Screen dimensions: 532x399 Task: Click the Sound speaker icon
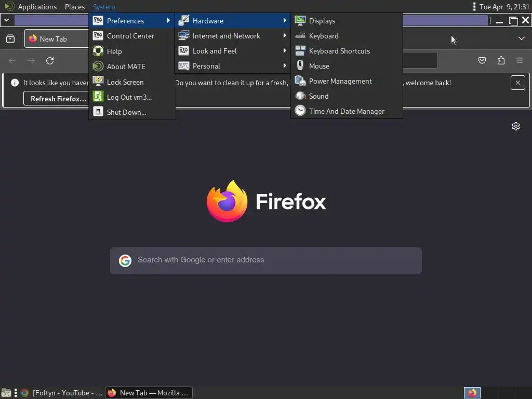[300, 96]
